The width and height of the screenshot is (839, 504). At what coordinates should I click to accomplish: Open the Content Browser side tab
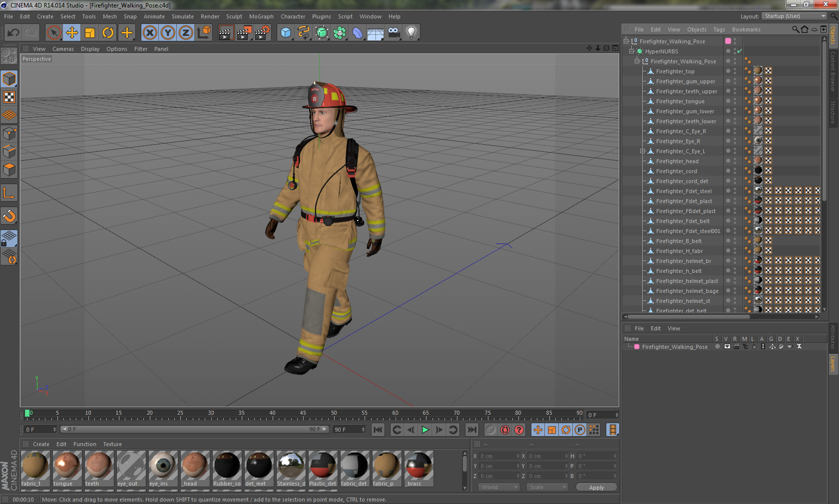pyautogui.click(x=833, y=71)
